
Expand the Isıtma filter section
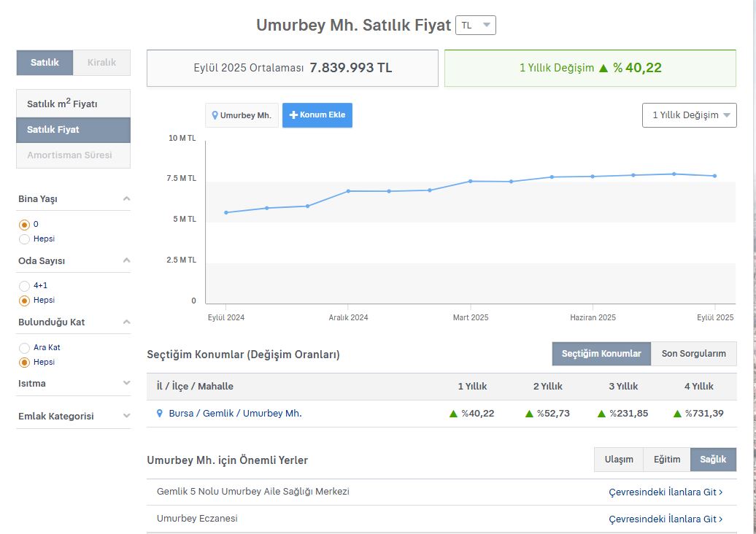(x=73, y=383)
